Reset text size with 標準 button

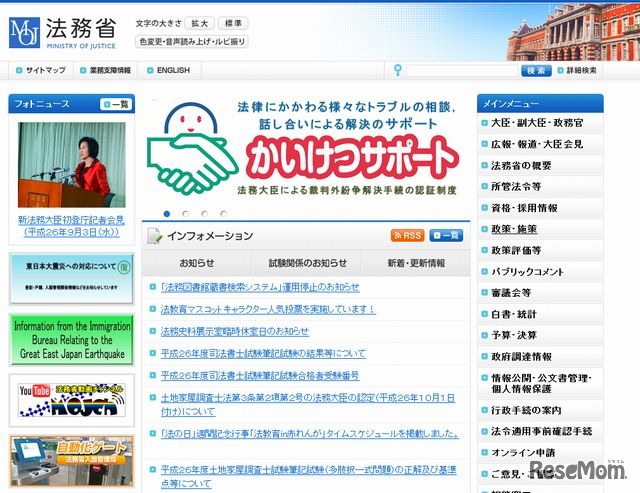pyautogui.click(x=233, y=23)
